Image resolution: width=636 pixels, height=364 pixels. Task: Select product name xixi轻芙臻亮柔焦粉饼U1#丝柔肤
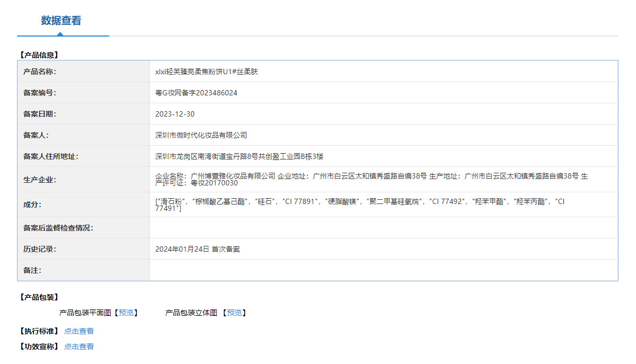click(207, 72)
